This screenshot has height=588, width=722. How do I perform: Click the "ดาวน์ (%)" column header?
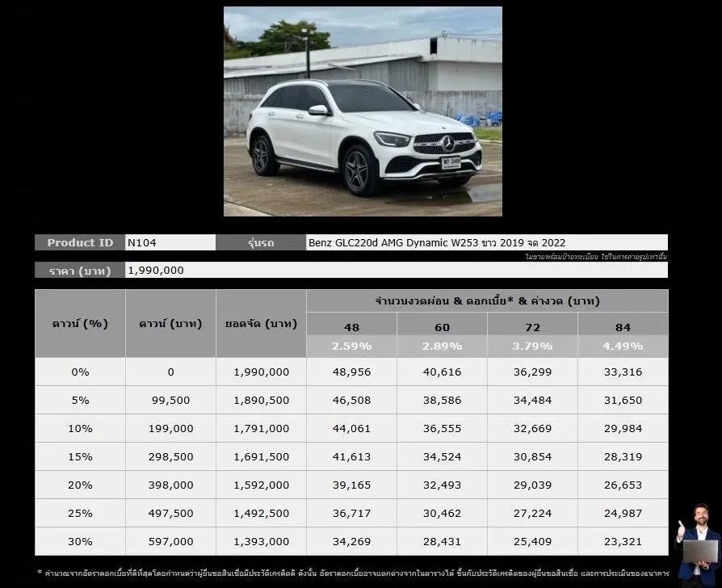80,324
